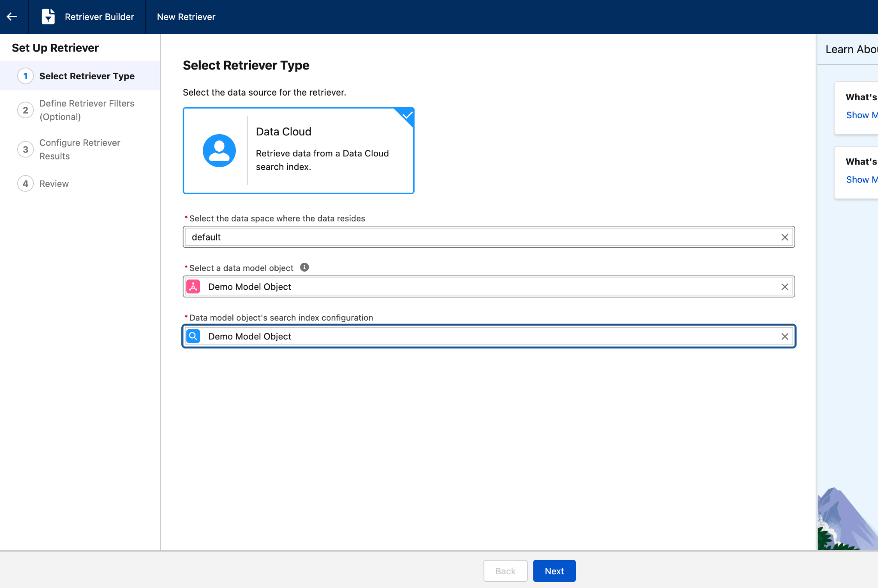Click the step 3 number circle
This screenshot has width=878, height=588.
(25, 149)
